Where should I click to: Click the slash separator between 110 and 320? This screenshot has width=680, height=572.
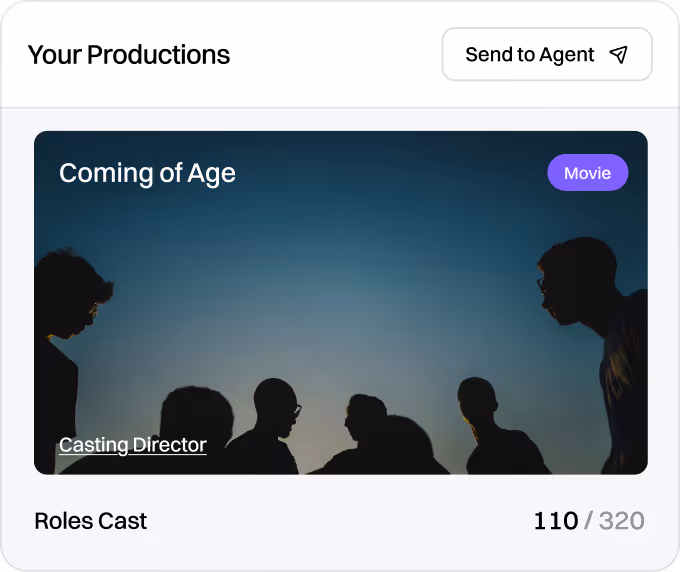[588, 521]
